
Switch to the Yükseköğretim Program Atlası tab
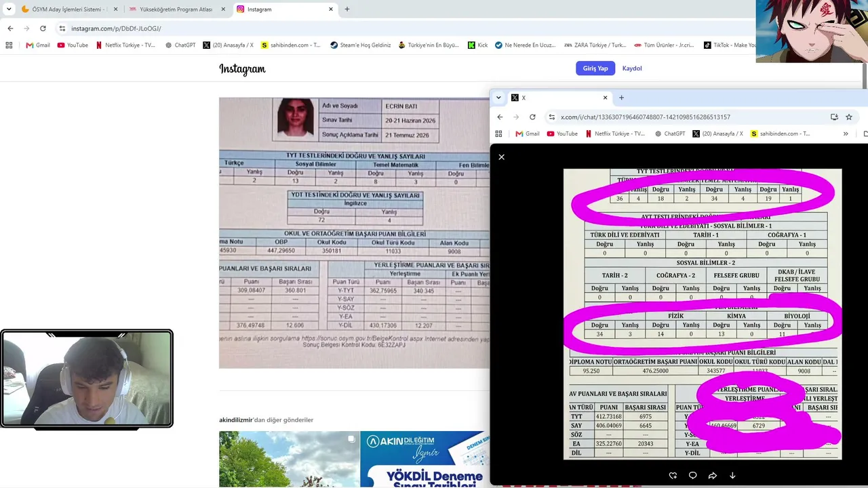(x=176, y=9)
